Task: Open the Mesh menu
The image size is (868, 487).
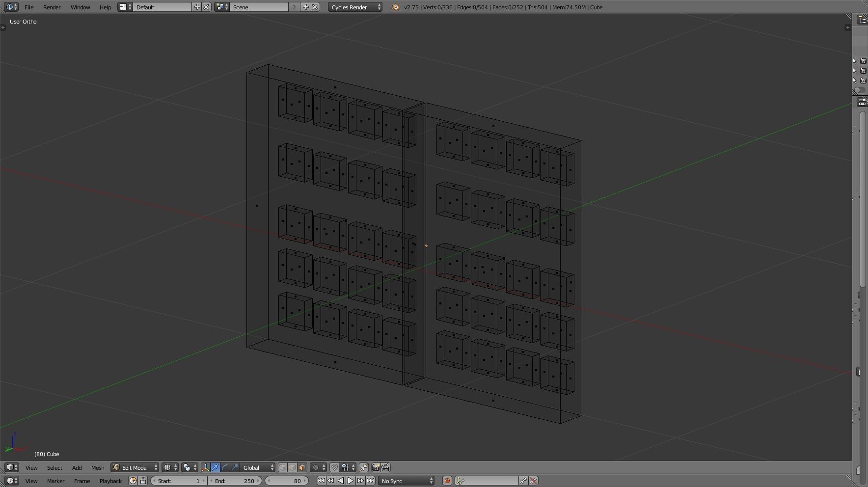Action: pos(98,468)
